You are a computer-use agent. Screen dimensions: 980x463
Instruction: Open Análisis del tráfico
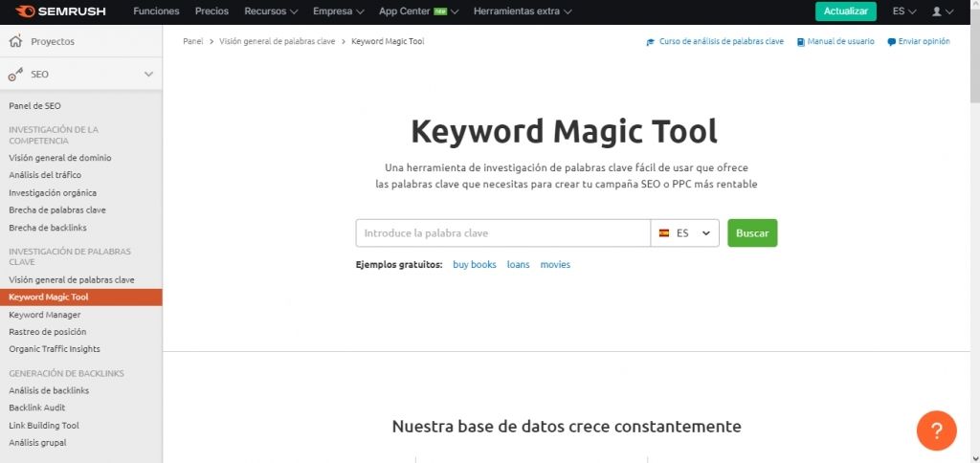45,176
